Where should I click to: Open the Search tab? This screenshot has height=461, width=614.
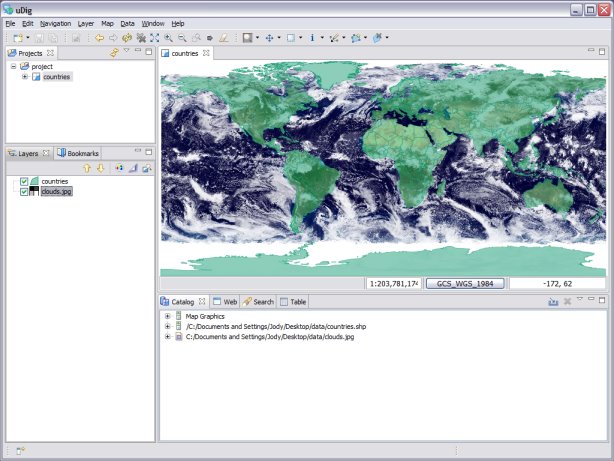point(258,301)
